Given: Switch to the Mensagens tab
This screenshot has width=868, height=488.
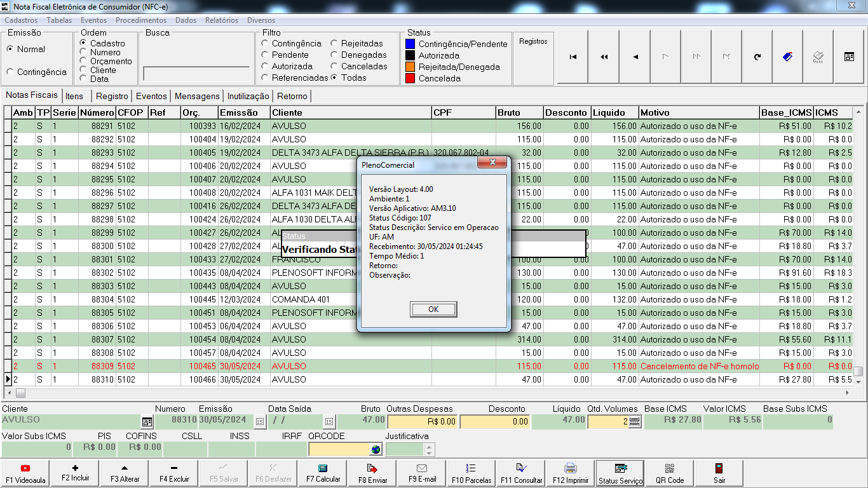Looking at the screenshot, I should pyautogui.click(x=197, y=96).
